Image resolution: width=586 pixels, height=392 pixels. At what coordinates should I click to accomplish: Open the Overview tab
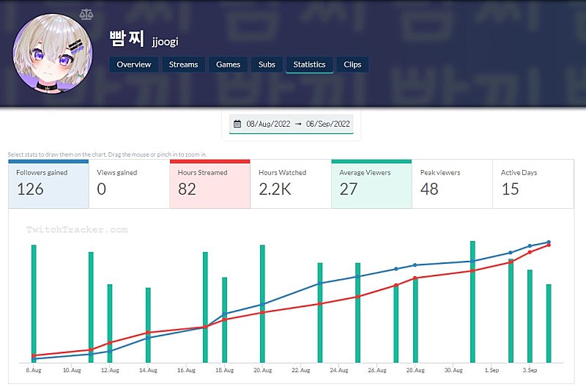(x=134, y=64)
